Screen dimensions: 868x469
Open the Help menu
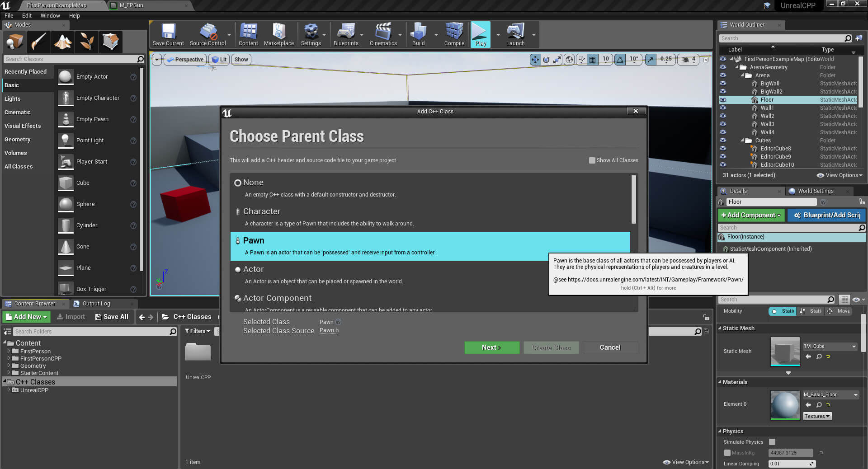point(74,15)
